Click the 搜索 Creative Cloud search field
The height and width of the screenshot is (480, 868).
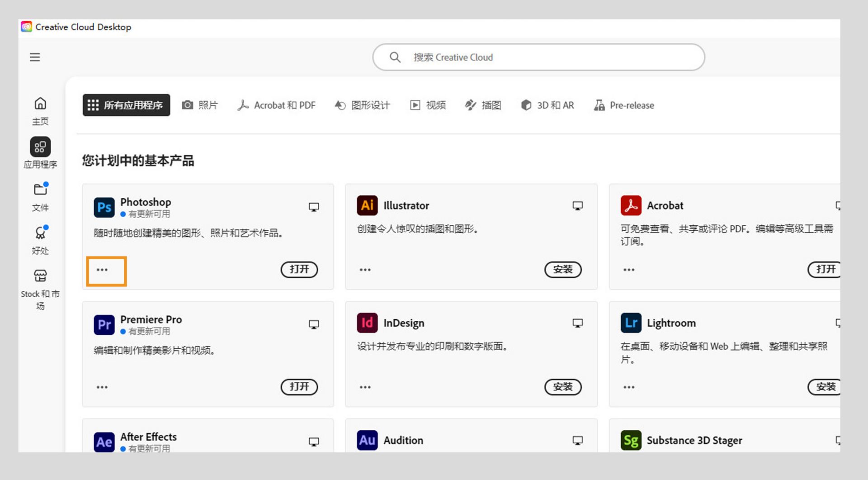(538, 57)
